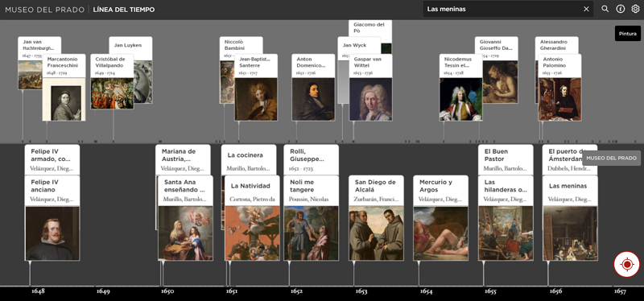The height and width of the screenshot is (301, 644).
Task: Select El Buen Pastor card
Action: tap(506, 159)
